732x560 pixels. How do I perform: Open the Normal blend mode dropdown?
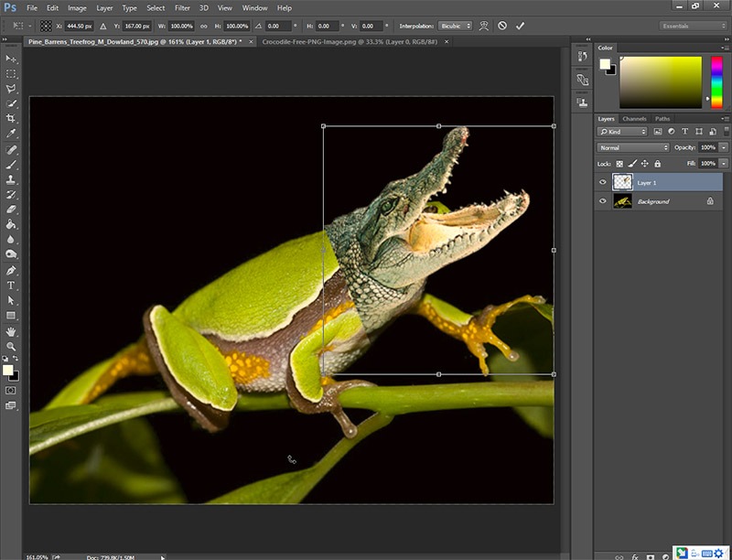click(x=633, y=147)
